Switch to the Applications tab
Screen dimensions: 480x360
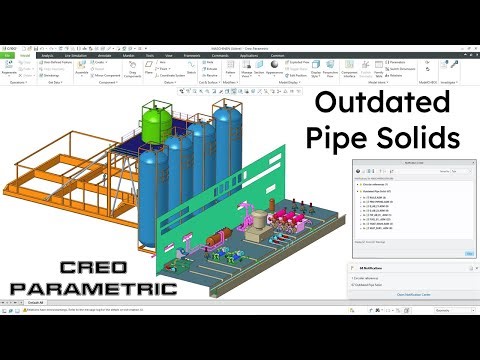pyautogui.click(x=249, y=55)
